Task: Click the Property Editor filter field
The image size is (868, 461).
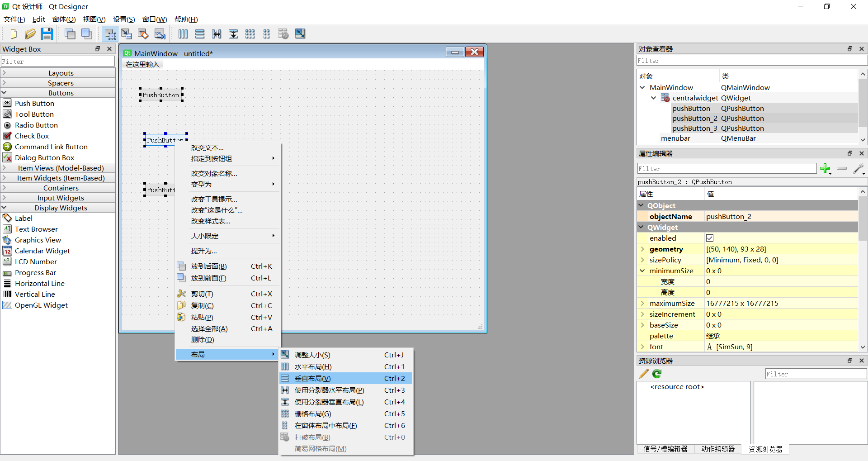Action: (726, 168)
